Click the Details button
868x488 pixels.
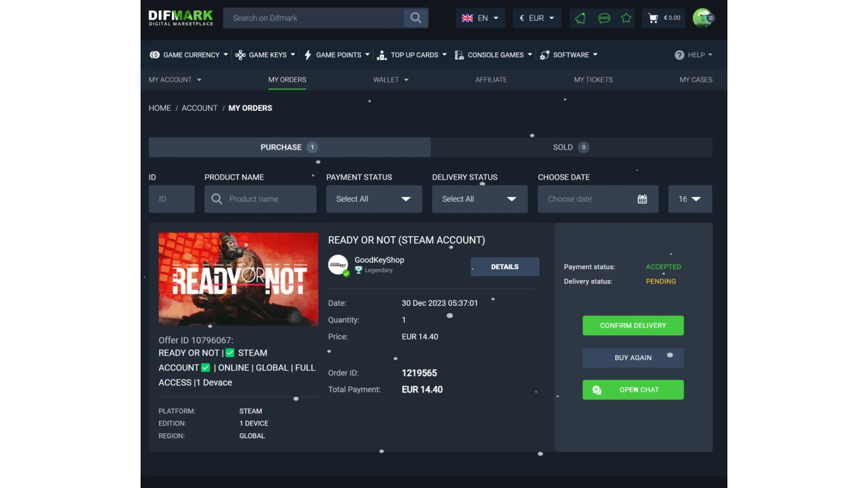click(505, 267)
